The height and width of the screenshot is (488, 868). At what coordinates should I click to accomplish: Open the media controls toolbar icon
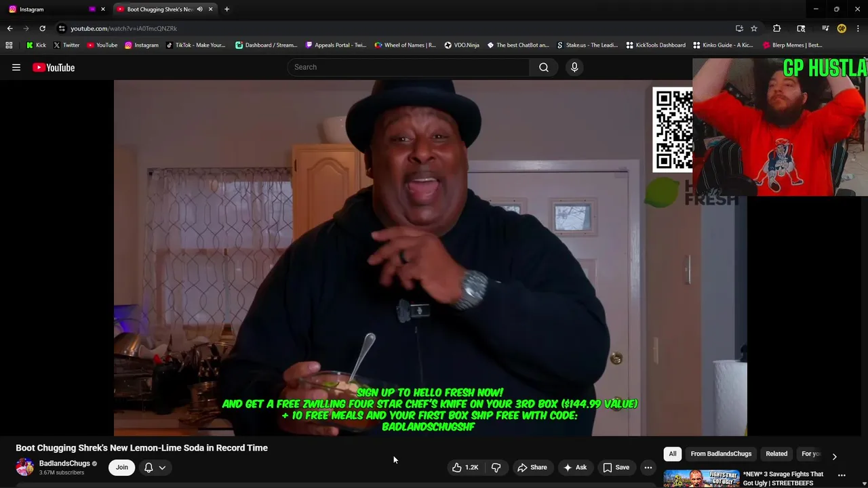click(x=825, y=28)
